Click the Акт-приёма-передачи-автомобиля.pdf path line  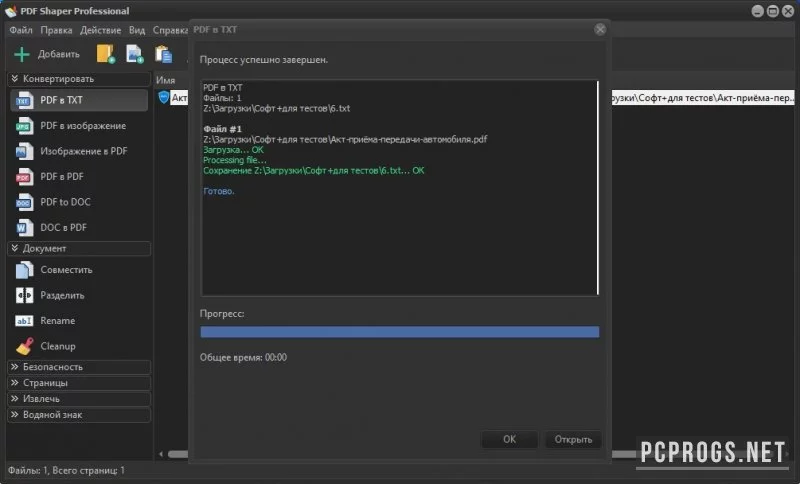click(345, 139)
